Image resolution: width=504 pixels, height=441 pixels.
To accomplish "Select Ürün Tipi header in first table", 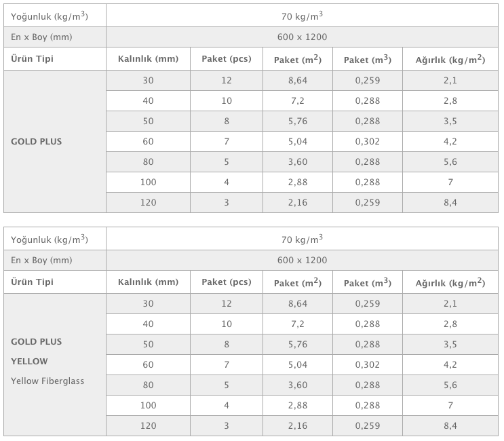I will [x=32, y=59].
